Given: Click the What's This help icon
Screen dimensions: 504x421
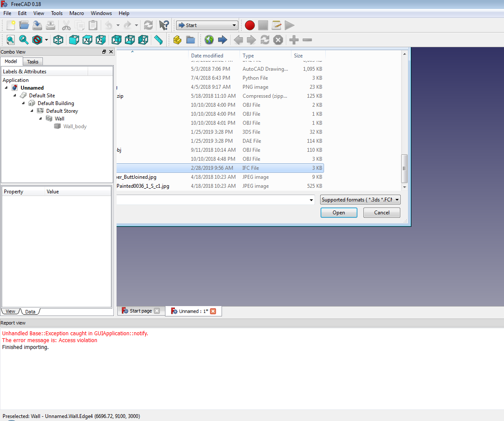Looking at the screenshot, I should 164,25.
